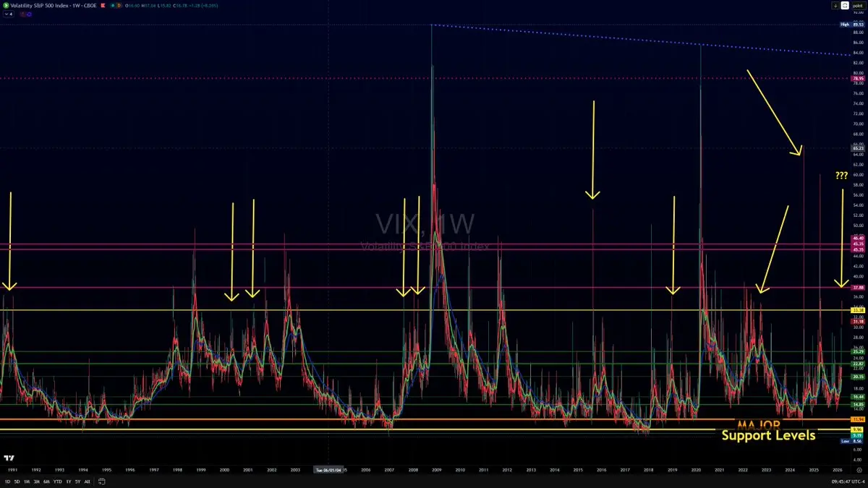Select the YTD time range
The height and width of the screenshot is (488, 868).
(x=58, y=481)
